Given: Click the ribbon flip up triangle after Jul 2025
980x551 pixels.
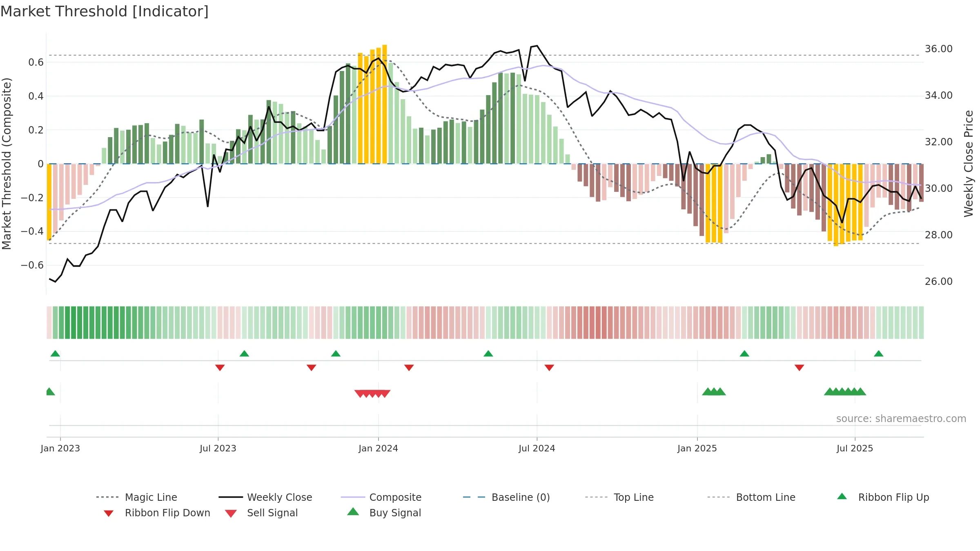Looking at the screenshot, I should pos(879,353).
